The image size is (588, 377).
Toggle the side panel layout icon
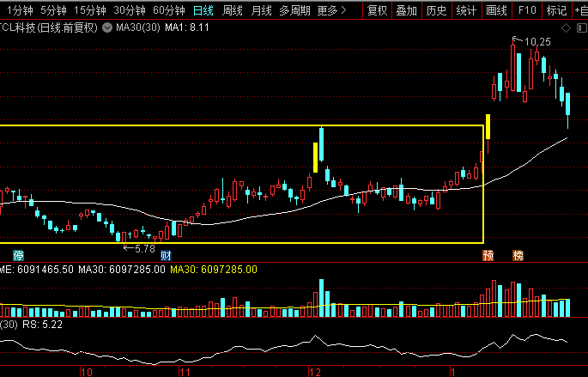(x=582, y=27)
